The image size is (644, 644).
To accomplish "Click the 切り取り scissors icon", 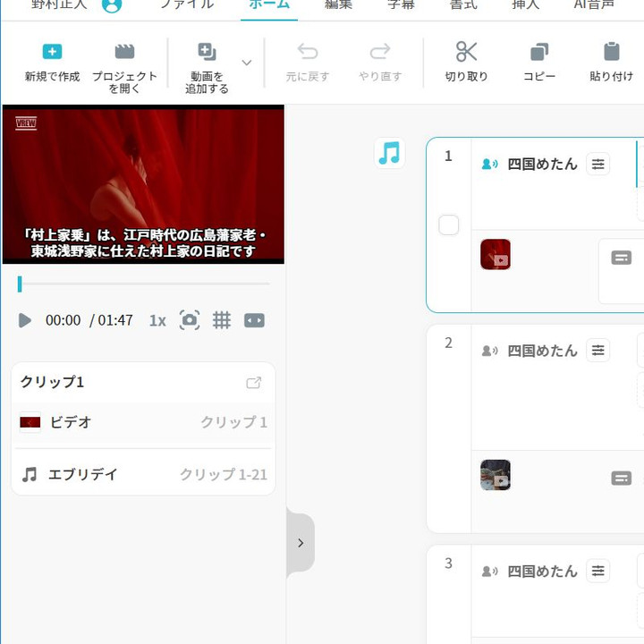I will click(x=466, y=52).
